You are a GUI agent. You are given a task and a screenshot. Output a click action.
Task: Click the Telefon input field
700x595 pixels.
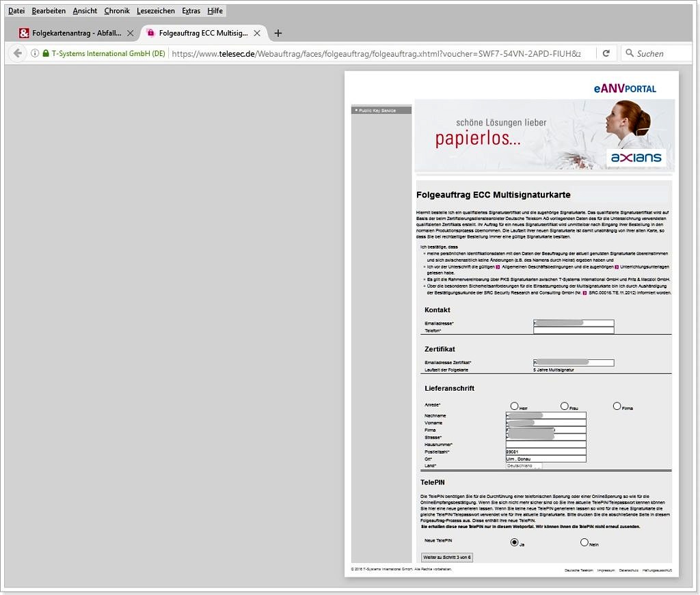(x=574, y=331)
